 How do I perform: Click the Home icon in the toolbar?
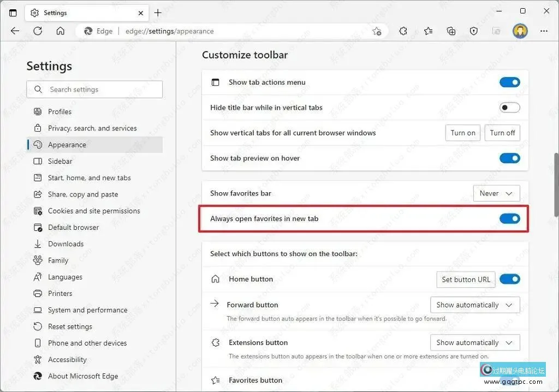60,31
